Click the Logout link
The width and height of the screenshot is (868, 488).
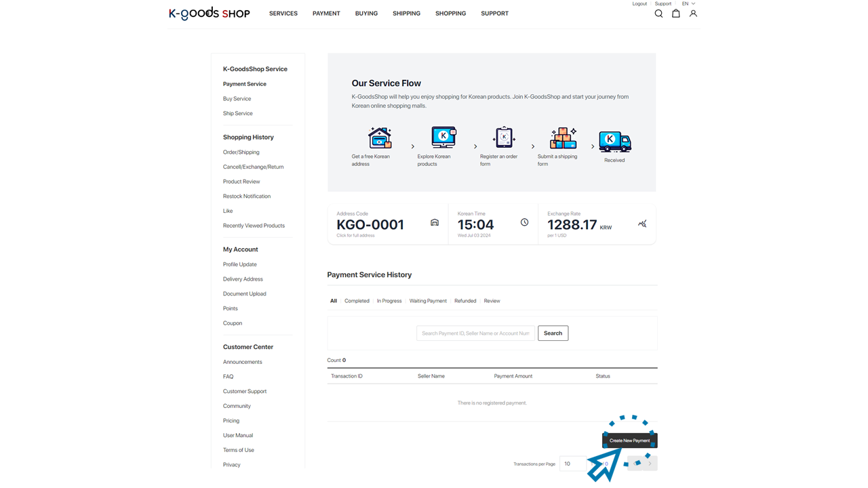click(x=639, y=3)
